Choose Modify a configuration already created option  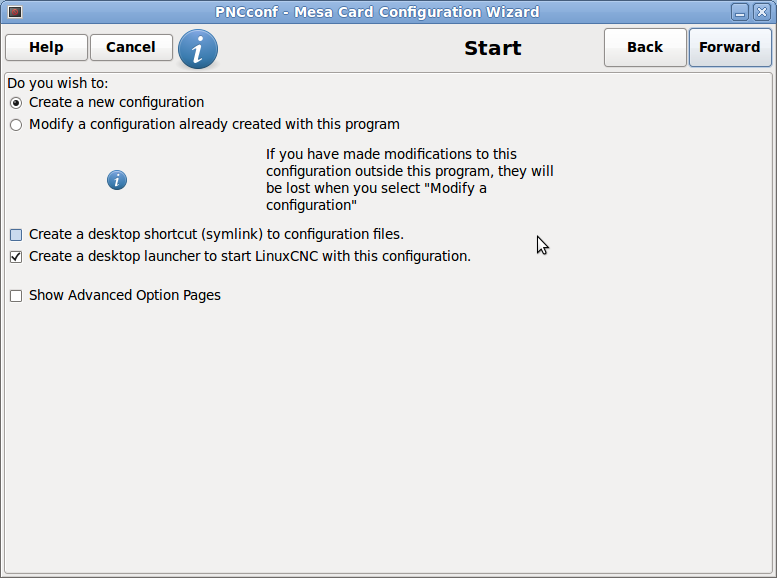pyautogui.click(x=16, y=124)
